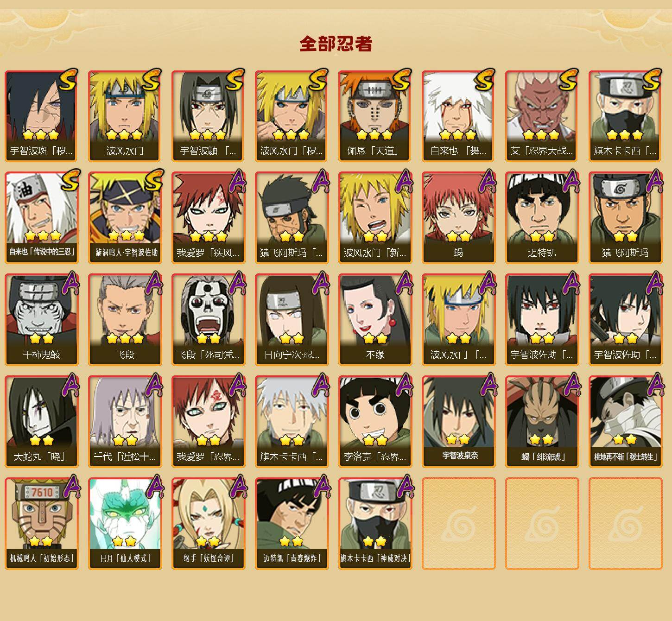Screen dimensions: 672x621
Task: Pick the 桃地再不斩「秽土转生」 card
Action: point(626,422)
